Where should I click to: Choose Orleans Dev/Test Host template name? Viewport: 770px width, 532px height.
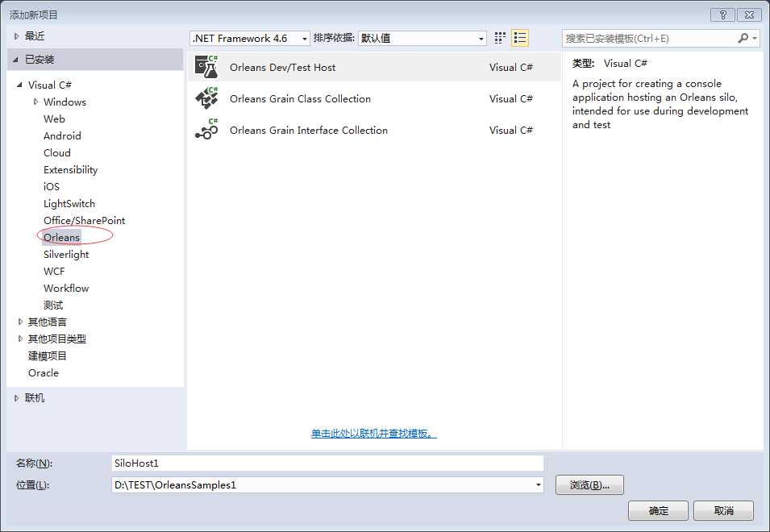coord(283,67)
